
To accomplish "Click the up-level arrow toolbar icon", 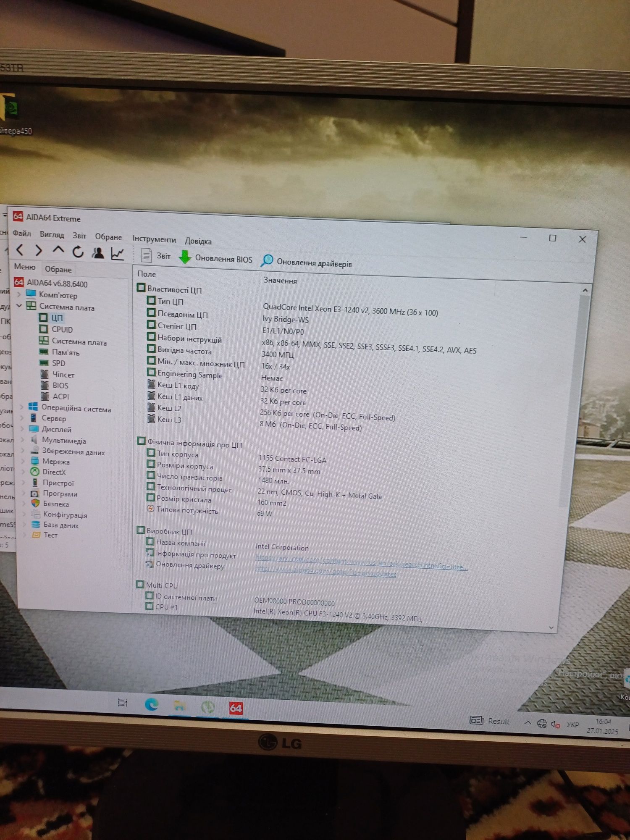I will (x=58, y=250).
